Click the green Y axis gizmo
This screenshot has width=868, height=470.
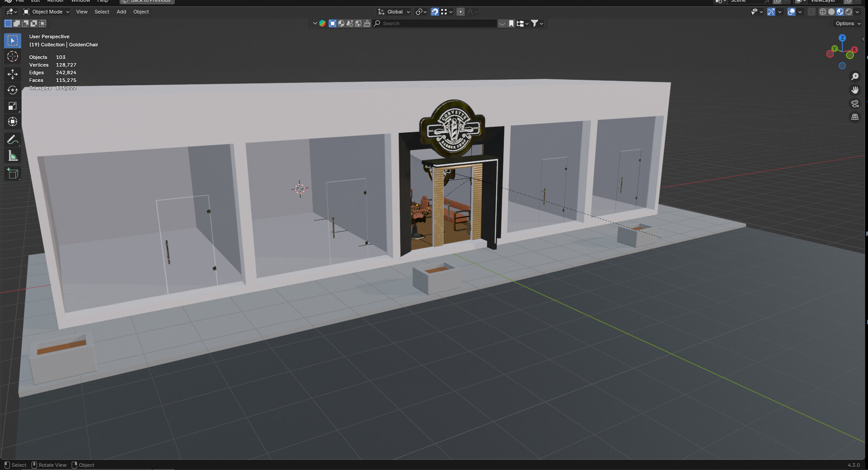click(834, 49)
